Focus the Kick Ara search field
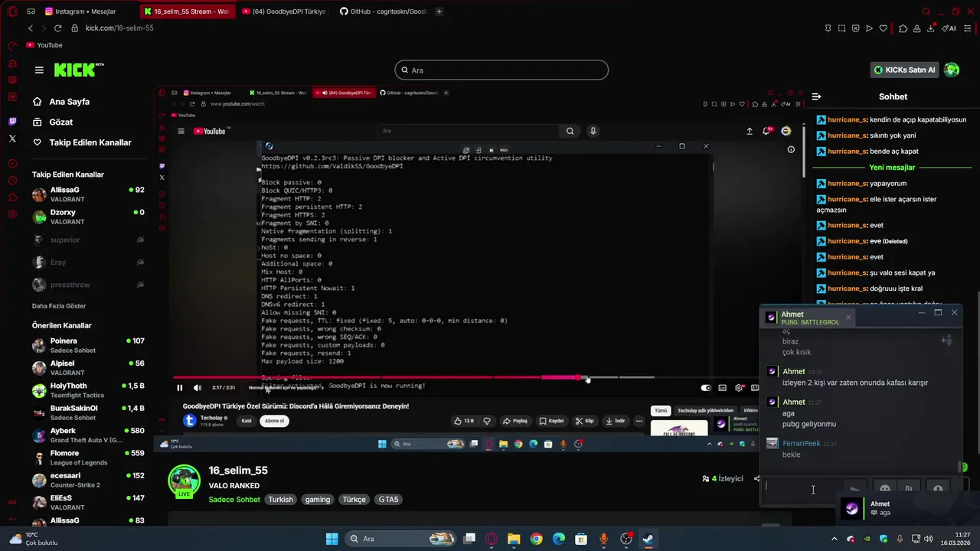The width and height of the screenshot is (980, 551). (x=501, y=70)
